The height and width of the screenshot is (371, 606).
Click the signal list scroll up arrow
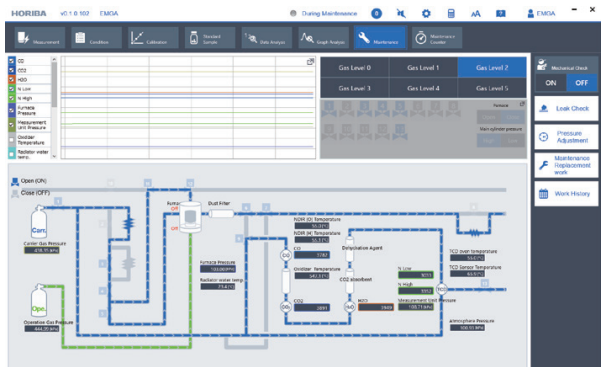(x=54, y=59)
